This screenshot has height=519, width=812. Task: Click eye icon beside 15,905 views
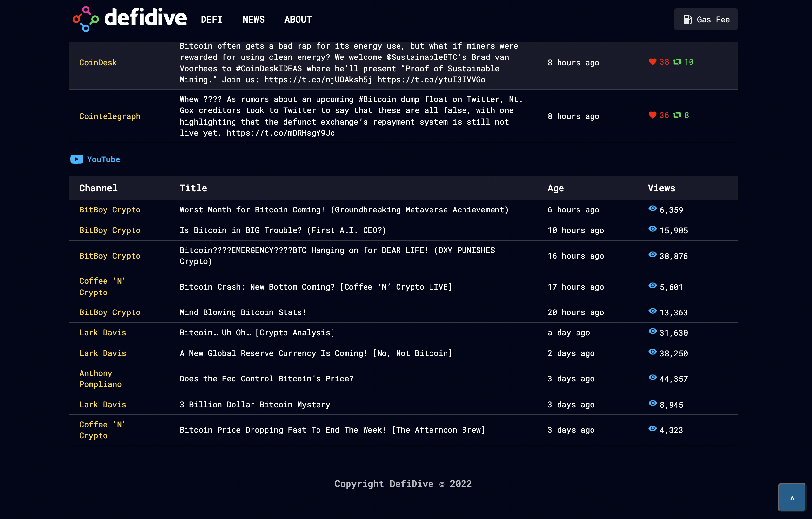[x=652, y=229]
